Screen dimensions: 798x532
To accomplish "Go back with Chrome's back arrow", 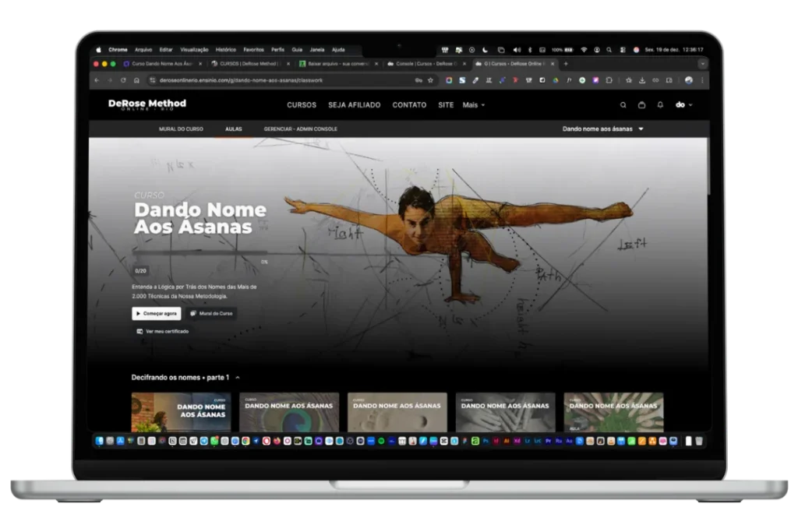I will point(97,80).
